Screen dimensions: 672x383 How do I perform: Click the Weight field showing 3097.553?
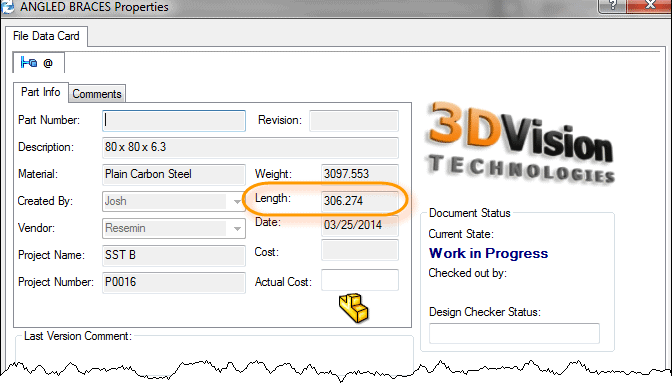click(360, 174)
